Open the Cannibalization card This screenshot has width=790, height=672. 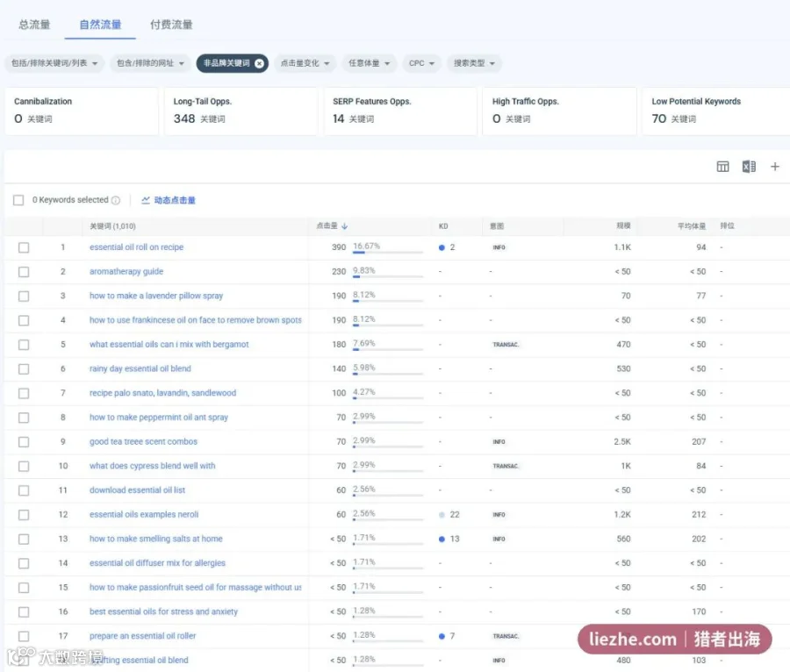pyautogui.click(x=82, y=111)
